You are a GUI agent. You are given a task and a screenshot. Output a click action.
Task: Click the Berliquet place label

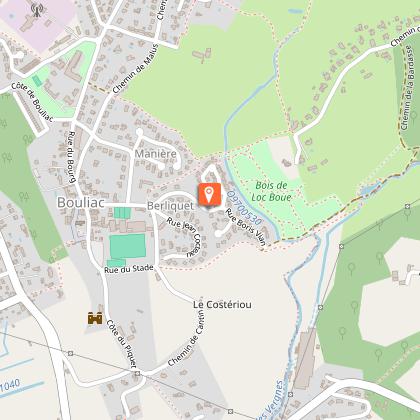point(170,206)
